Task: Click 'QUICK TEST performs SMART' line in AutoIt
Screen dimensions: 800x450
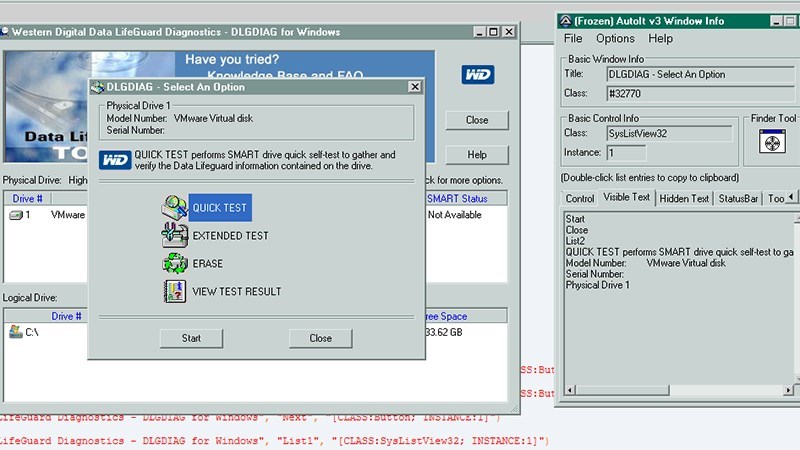Action: pyautogui.click(x=679, y=252)
